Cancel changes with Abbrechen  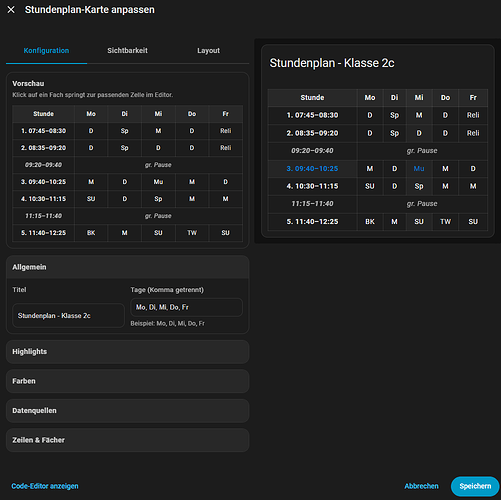tap(421, 486)
